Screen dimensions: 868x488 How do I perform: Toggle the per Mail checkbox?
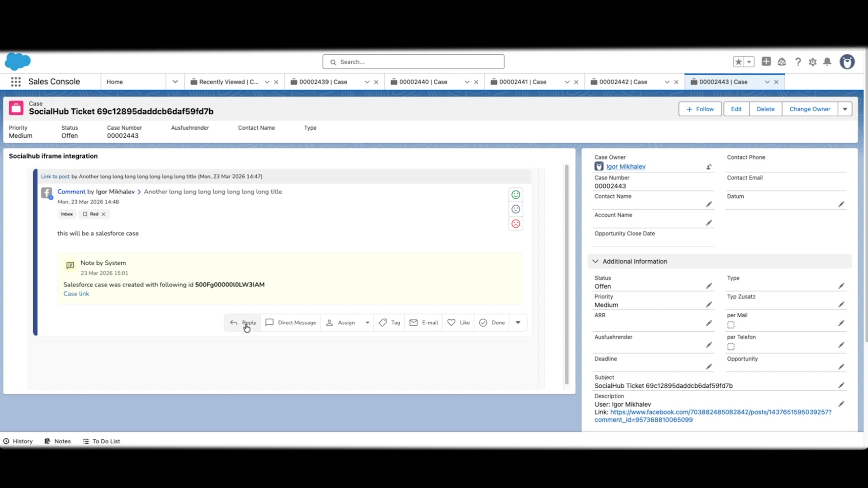(x=731, y=325)
